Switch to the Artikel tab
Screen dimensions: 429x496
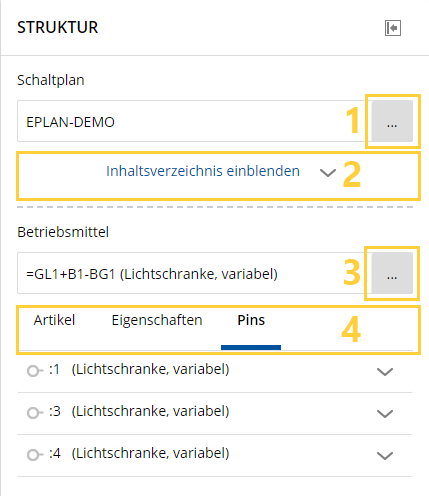54,320
